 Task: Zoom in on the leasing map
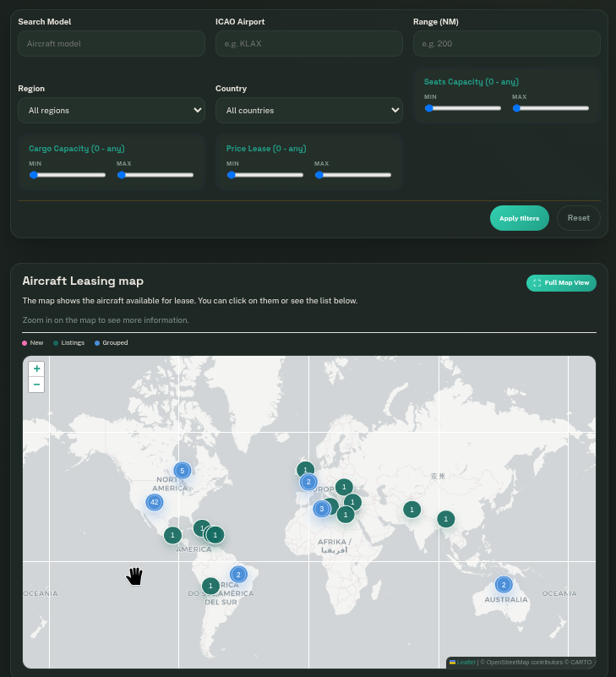[x=36, y=369]
